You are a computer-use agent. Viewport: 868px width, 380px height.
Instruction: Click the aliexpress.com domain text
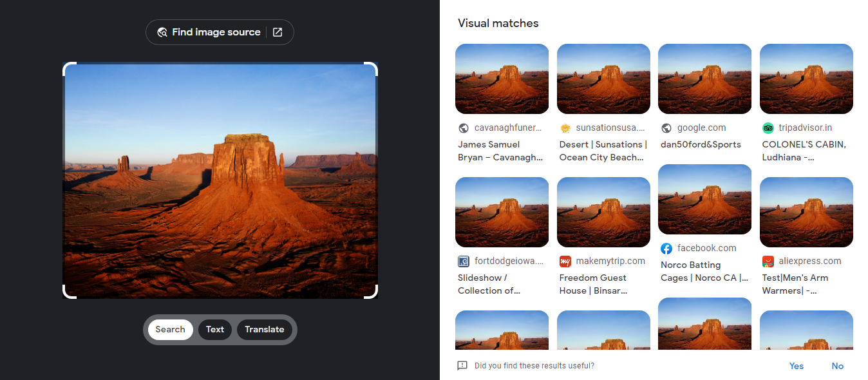[x=810, y=261]
